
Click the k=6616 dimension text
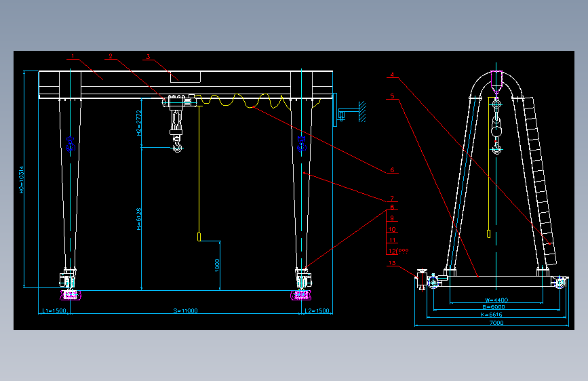click(491, 315)
